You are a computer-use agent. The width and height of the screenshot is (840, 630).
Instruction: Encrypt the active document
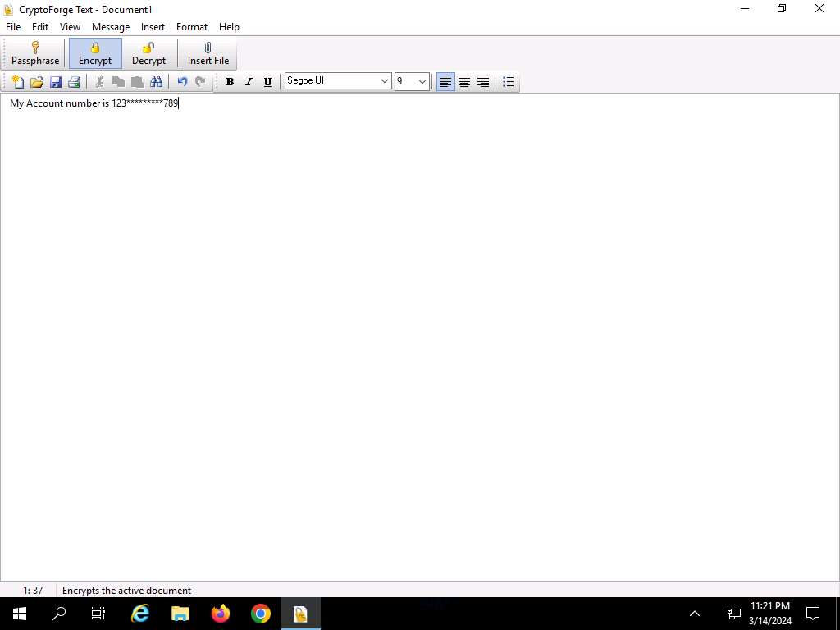click(x=95, y=53)
